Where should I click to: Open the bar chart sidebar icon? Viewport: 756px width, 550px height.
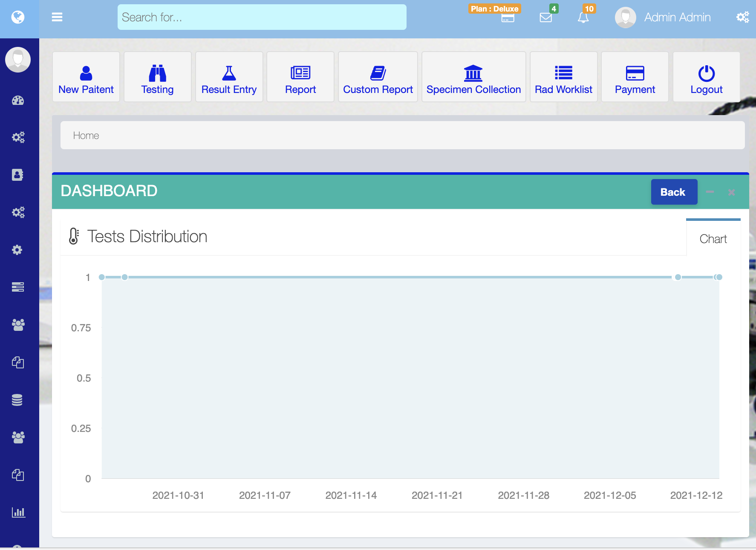point(18,512)
